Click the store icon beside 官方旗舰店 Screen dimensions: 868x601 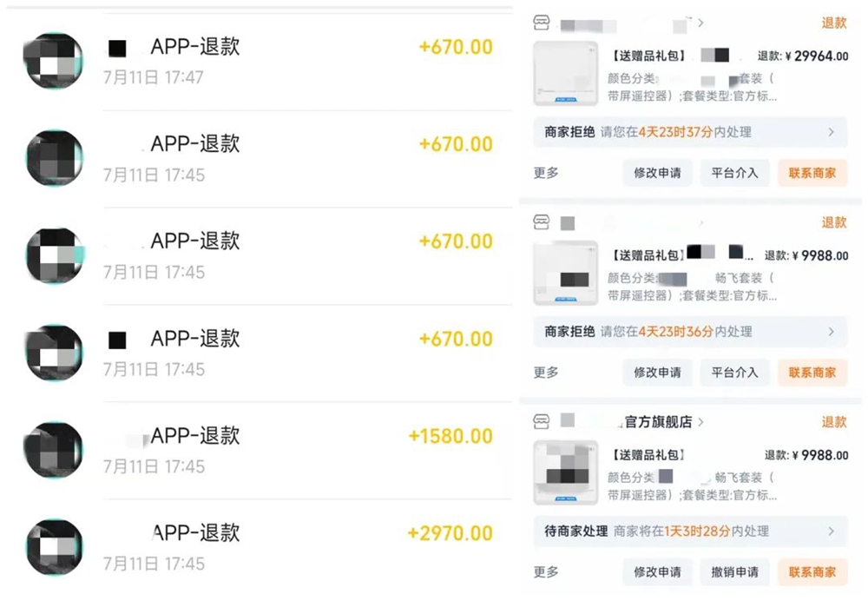(542, 422)
